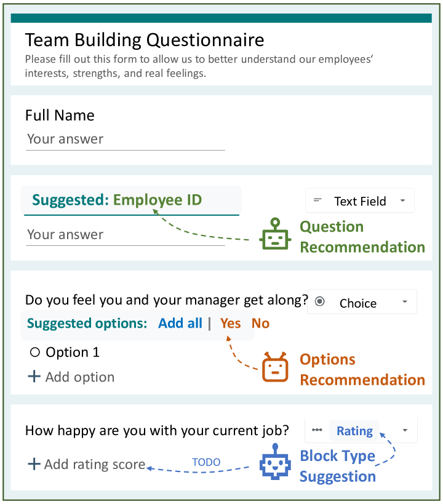Click the rating dots icon beside Rating

[317, 430]
